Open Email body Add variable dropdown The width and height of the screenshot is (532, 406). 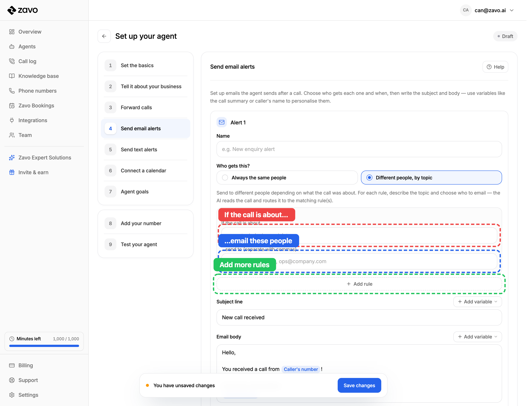(x=477, y=337)
